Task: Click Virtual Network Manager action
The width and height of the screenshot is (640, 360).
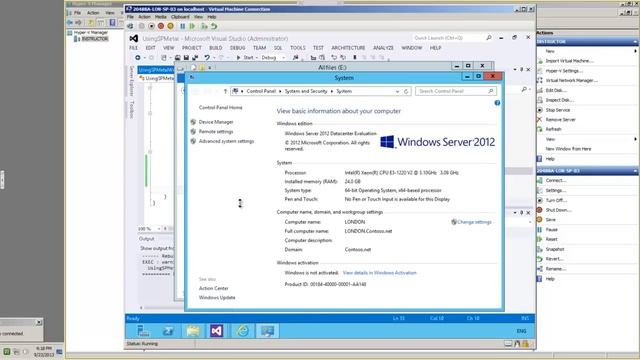Action: [571, 80]
